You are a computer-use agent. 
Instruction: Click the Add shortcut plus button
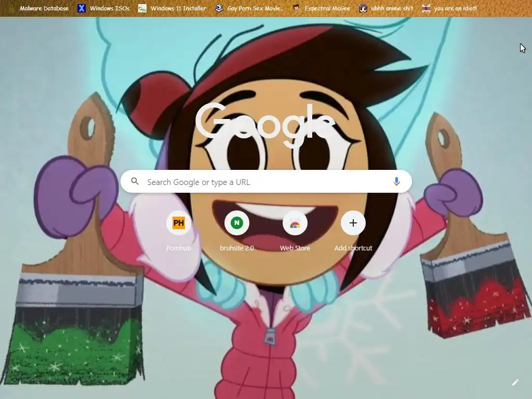pyautogui.click(x=353, y=223)
